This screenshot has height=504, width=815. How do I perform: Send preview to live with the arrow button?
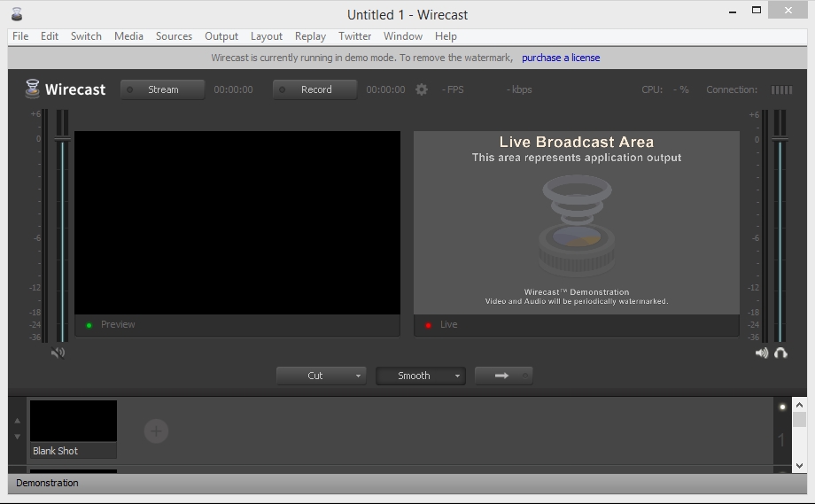[504, 376]
